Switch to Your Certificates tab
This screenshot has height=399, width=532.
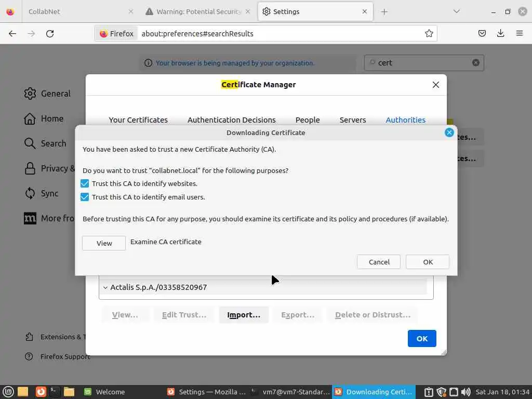[138, 120]
